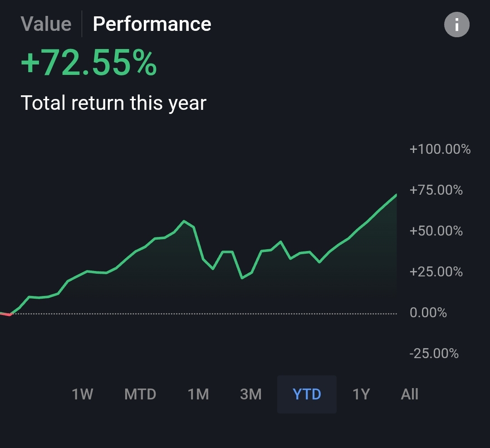Click the +25.00% axis label

click(x=436, y=272)
